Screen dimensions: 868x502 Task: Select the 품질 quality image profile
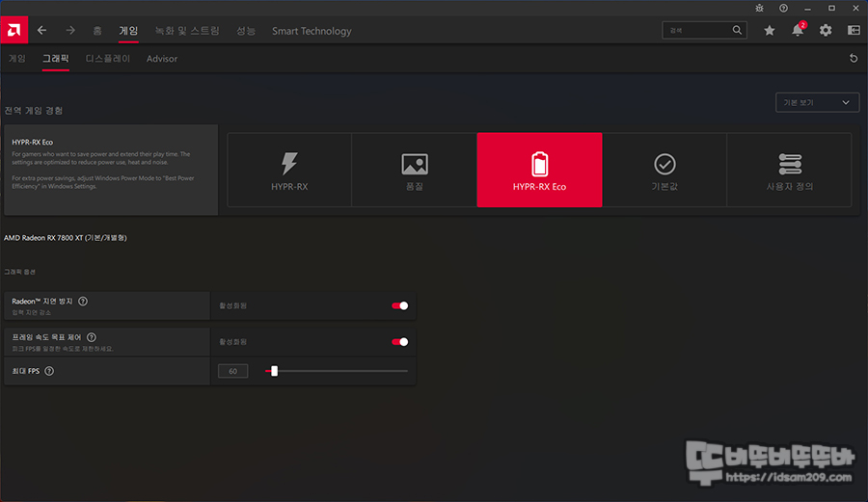415,170
